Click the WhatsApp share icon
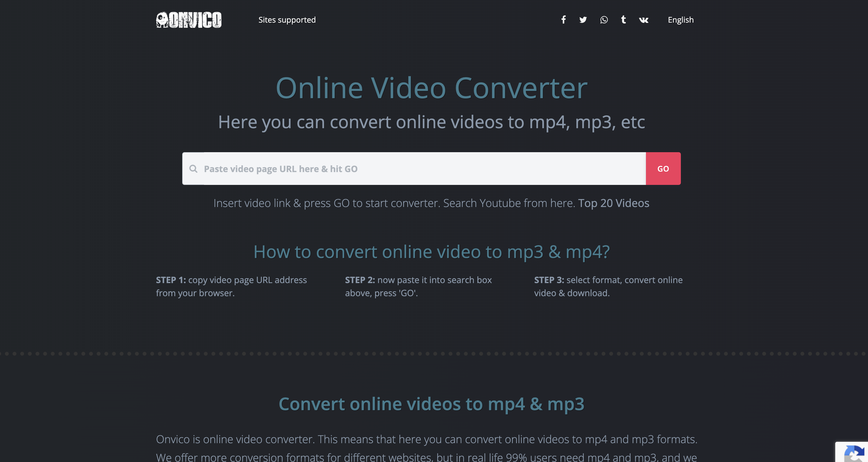Image resolution: width=868 pixels, height=462 pixels. (603, 20)
